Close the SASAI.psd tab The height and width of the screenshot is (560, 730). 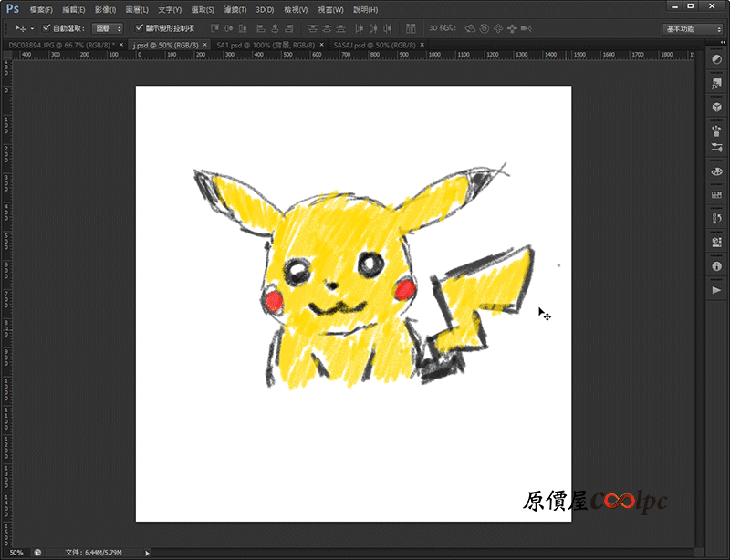coord(422,45)
